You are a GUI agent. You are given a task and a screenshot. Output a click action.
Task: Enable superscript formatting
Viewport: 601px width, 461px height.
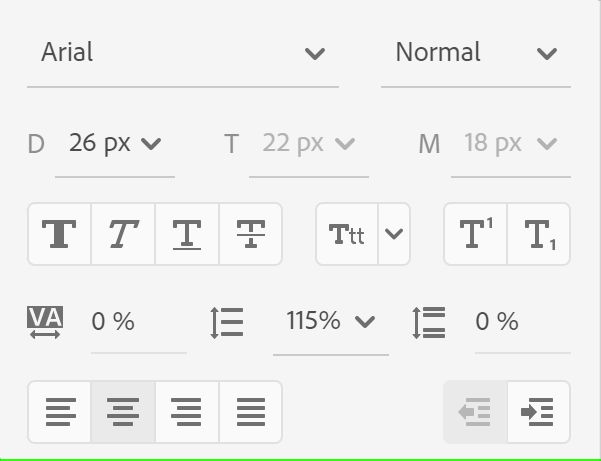pos(475,234)
